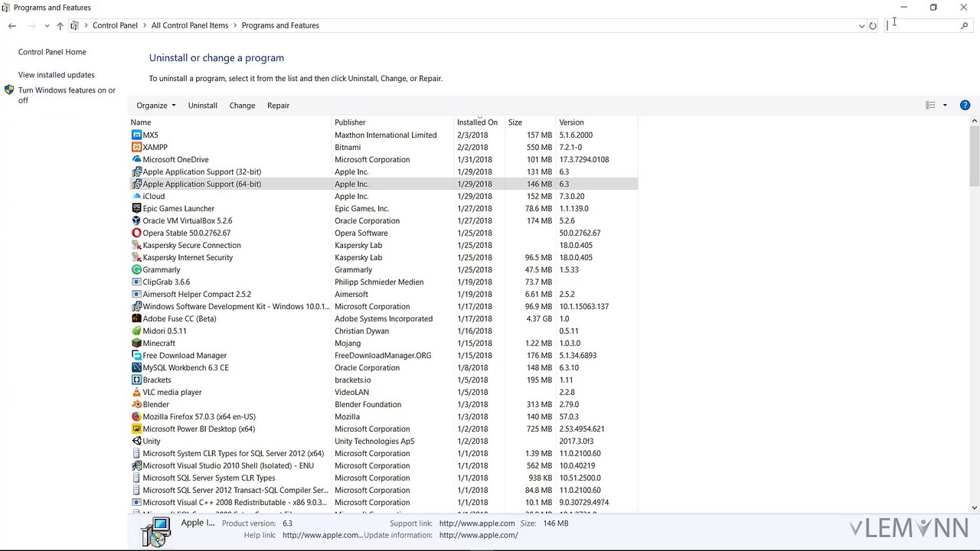The height and width of the screenshot is (551, 980).
Task: Click the Refresh address bar icon
Action: (x=872, y=25)
